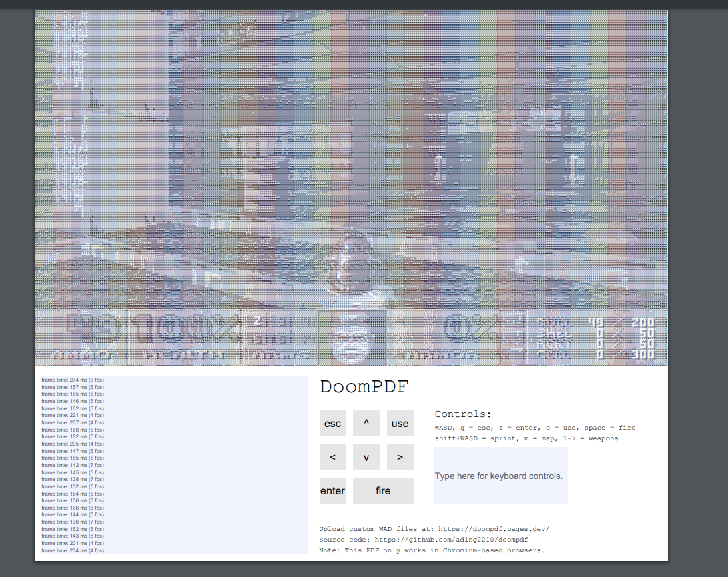
Task: Move forward with the ^ button
Action: point(366,423)
